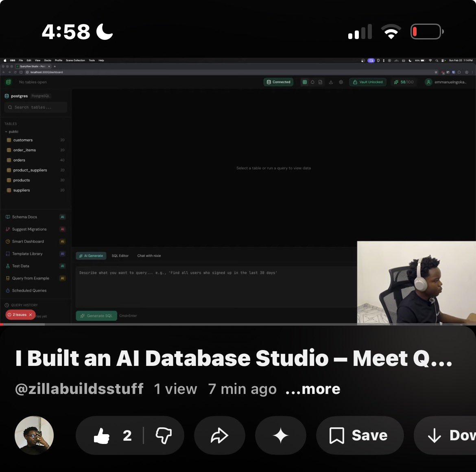Open a new browser tab with plus
476x472 pixels.
[x=55, y=66]
